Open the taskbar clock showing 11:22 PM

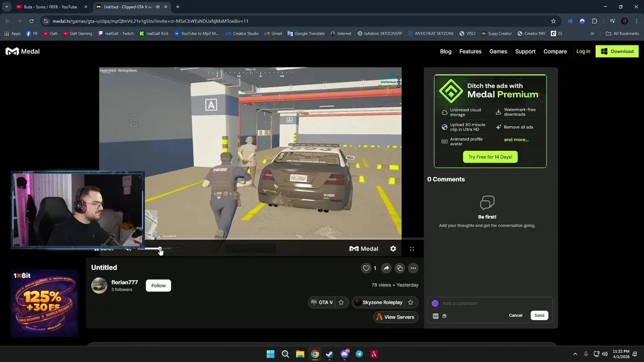pyautogui.click(x=621, y=354)
